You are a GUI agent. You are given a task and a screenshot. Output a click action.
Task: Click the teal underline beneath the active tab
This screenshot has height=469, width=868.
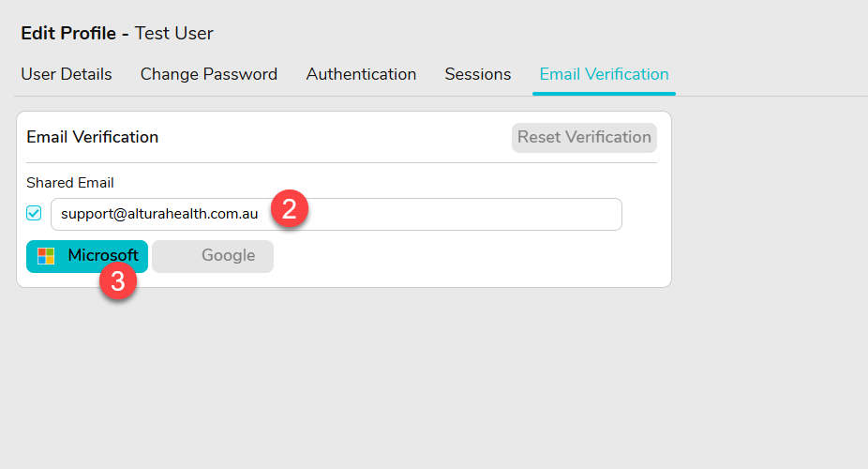click(x=604, y=94)
